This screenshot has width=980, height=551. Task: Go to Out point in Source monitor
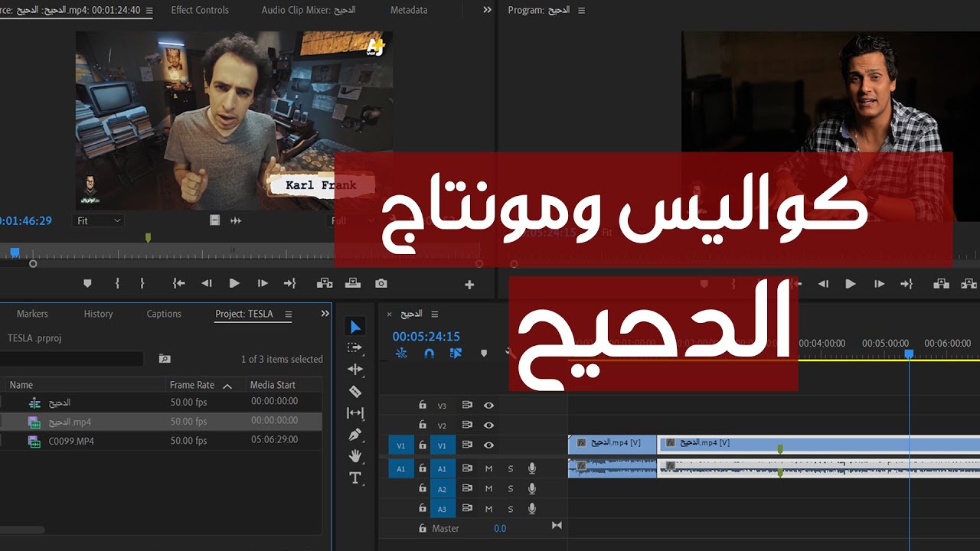[x=289, y=283]
